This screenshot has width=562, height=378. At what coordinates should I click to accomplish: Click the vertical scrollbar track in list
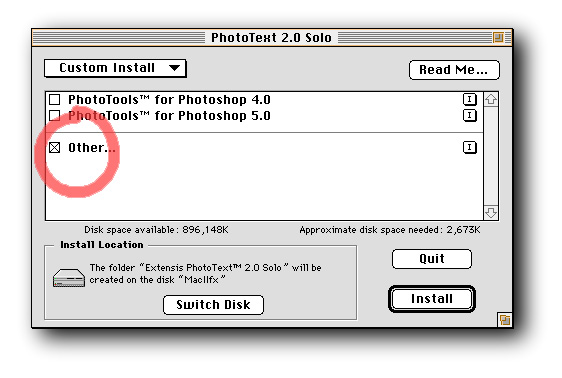491,156
